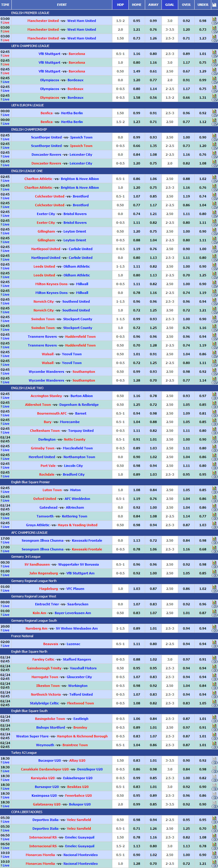
Task: View the stats chart for Galatasaray U20 vs Boluspor U20
Action: tap(214, 803)
